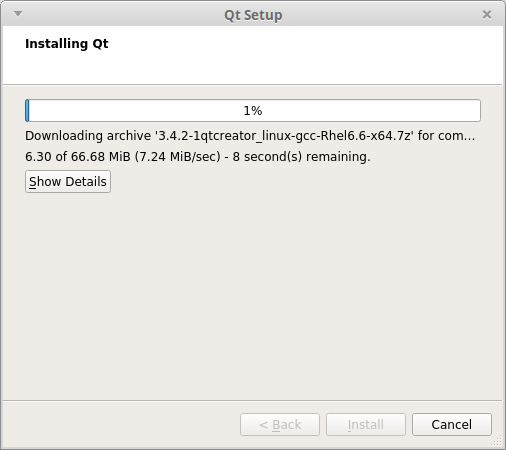
Task: Click the greyed-out Back button
Action: tap(280, 425)
